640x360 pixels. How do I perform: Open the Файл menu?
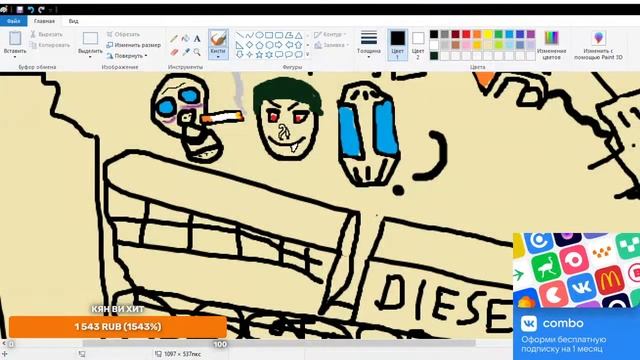click(13, 21)
